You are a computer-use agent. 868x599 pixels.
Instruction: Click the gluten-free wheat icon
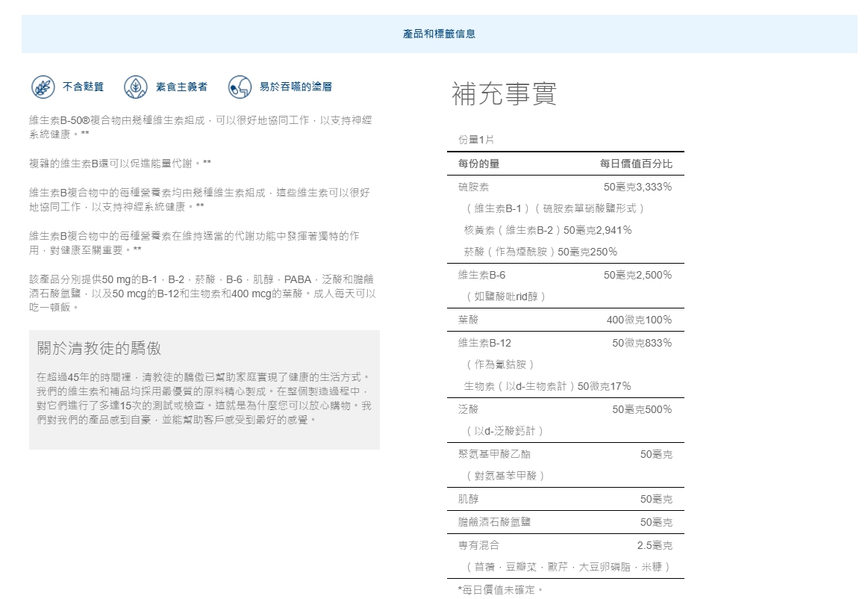tap(43, 87)
